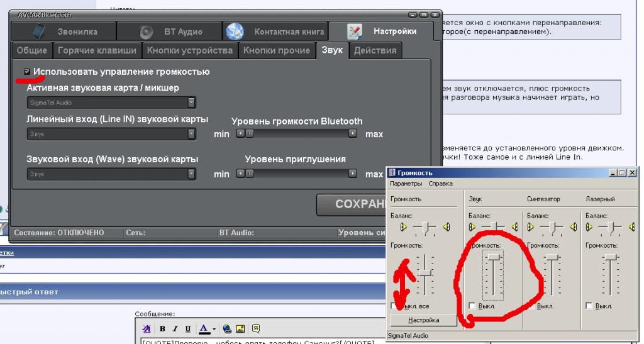Expand the Линейный вход (Line IN) dropdown

[192, 134]
